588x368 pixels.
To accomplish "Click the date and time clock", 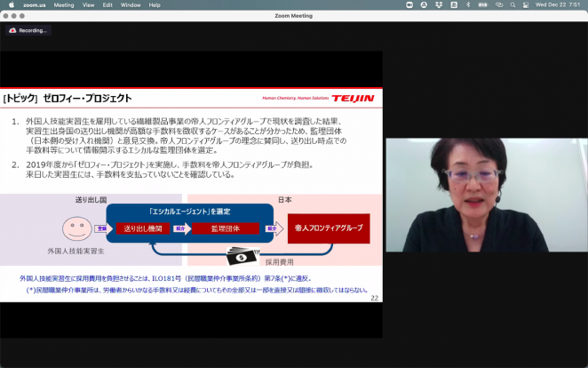I will [560, 4].
